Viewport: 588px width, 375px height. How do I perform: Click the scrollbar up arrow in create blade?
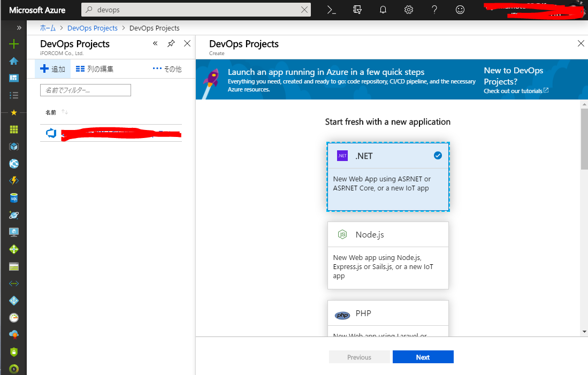[584, 104]
